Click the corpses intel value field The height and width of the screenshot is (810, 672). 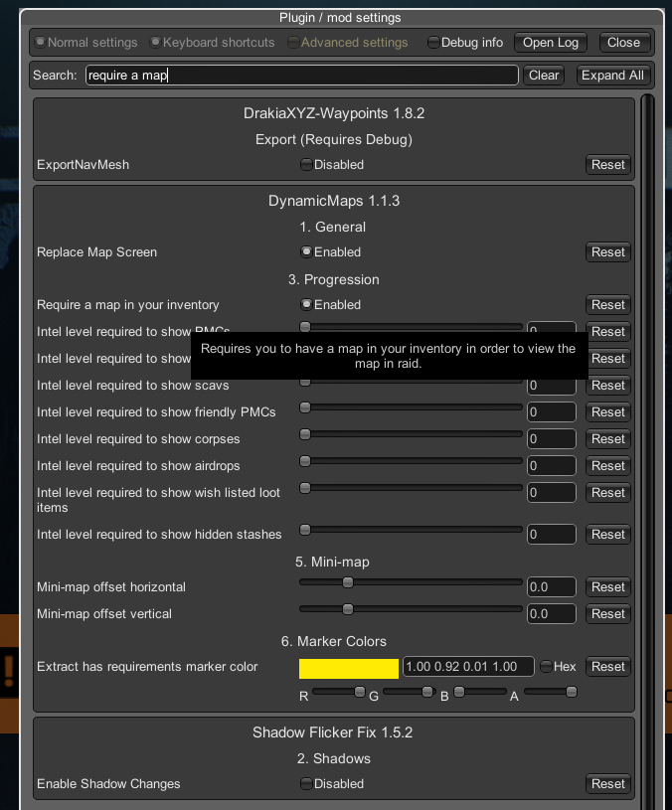551,438
